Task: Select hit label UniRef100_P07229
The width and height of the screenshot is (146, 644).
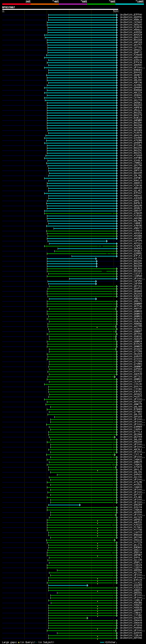Action: pos(131,542)
